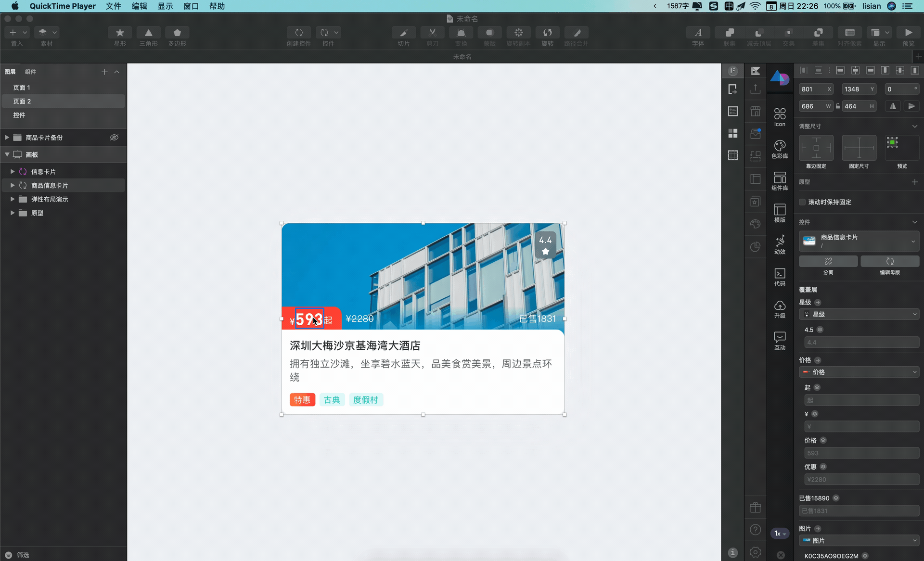
Task: Select the Triangle shape tool
Action: [148, 33]
